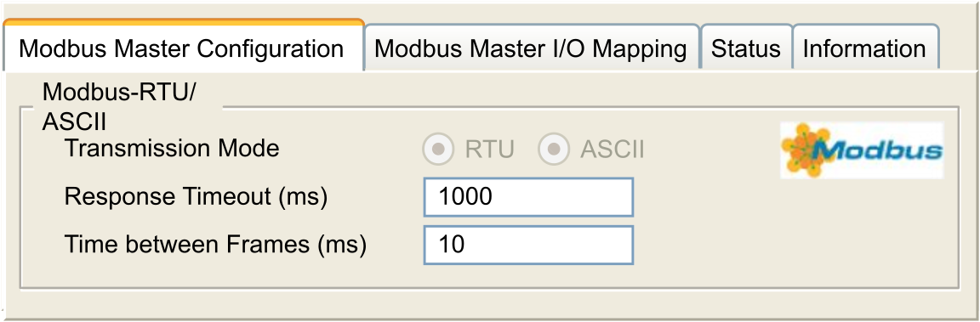Open the Modbus Master I/O Mapping tab
The width and height of the screenshot is (980, 322).
(532, 48)
